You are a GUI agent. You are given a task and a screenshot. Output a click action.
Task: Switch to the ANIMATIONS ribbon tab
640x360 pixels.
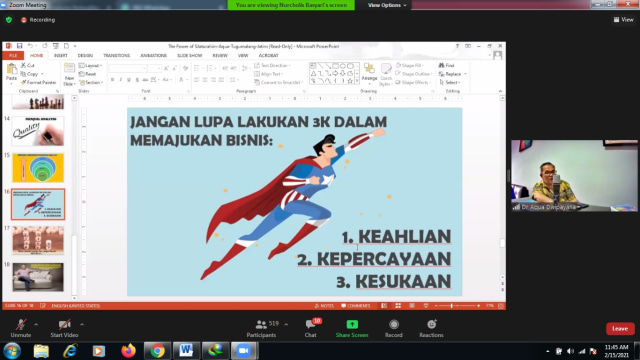(153, 56)
